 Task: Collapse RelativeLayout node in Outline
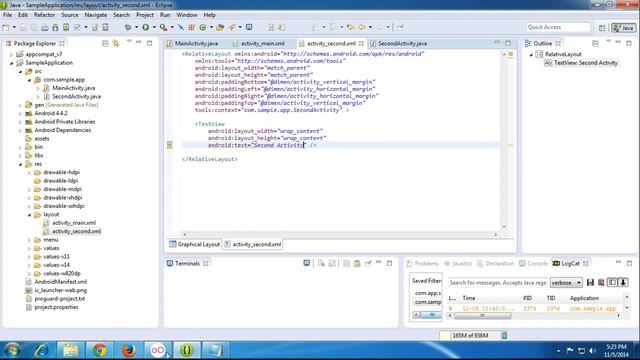(531, 54)
